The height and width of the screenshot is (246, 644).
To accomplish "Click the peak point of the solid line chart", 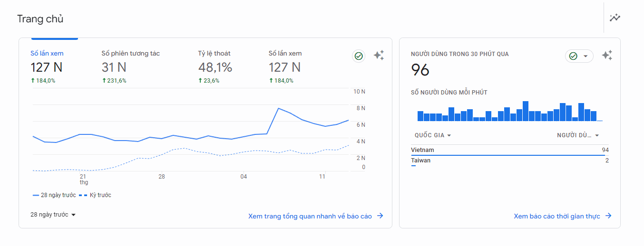I will click(x=278, y=108).
